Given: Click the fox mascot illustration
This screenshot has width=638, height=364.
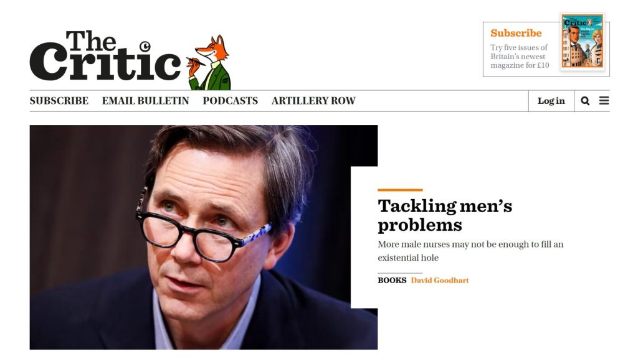Looking at the screenshot, I should coord(209,63).
